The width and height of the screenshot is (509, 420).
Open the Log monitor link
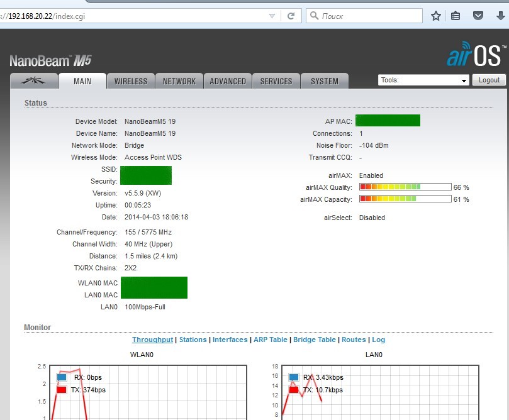click(379, 340)
